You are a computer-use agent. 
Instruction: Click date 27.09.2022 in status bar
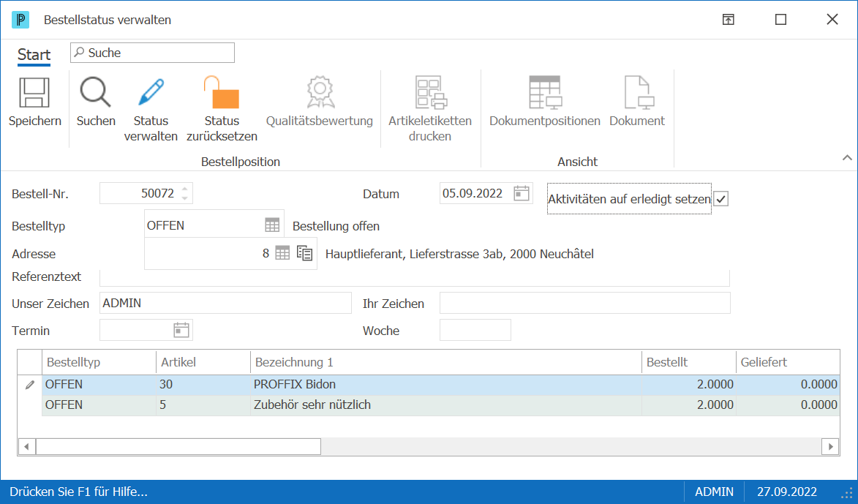click(x=787, y=492)
